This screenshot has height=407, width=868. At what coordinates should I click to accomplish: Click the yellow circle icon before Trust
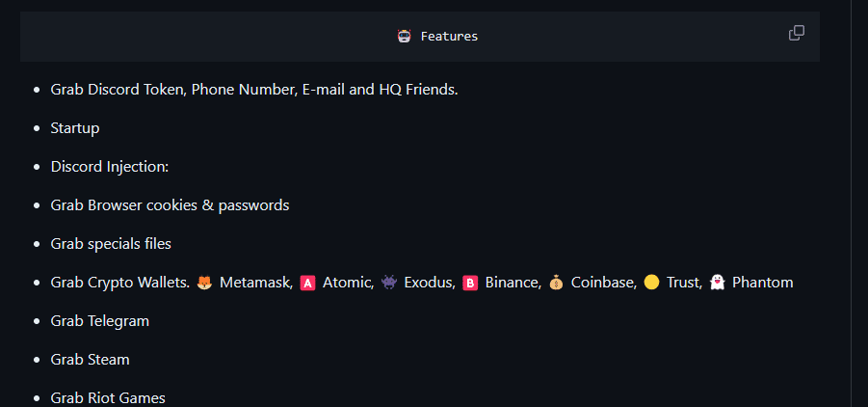(651, 283)
